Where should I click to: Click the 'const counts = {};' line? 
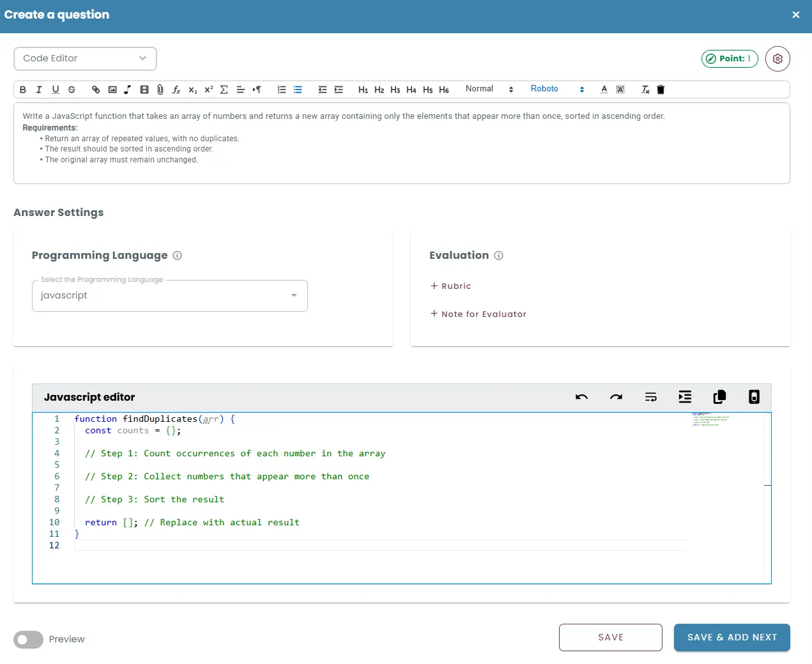pyautogui.click(x=133, y=430)
